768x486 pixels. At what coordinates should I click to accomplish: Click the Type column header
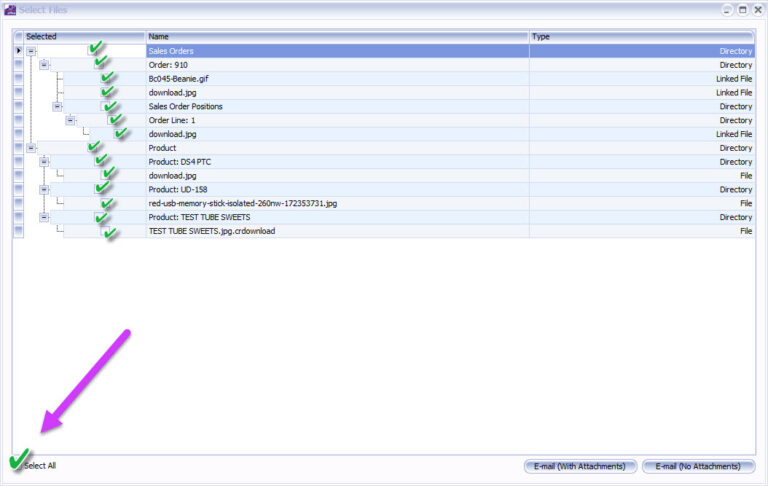(641, 36)
